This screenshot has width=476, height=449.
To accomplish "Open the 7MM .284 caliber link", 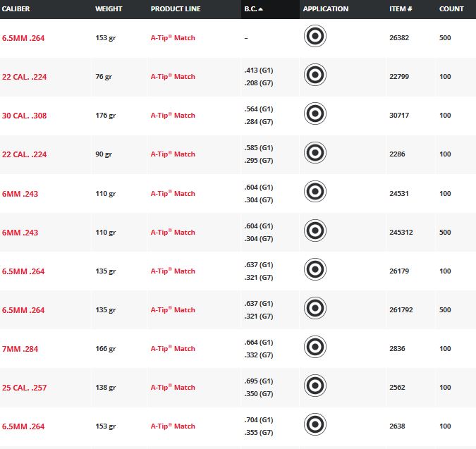I will (21, 348).
